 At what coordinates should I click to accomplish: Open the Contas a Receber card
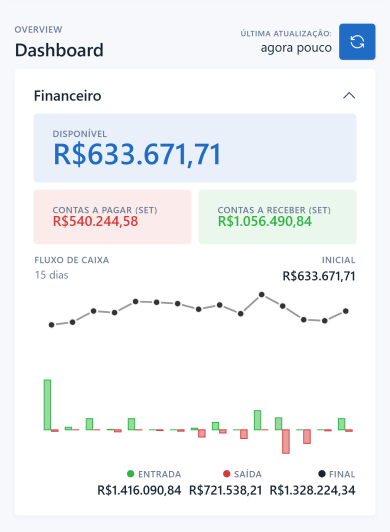[277, 217]
